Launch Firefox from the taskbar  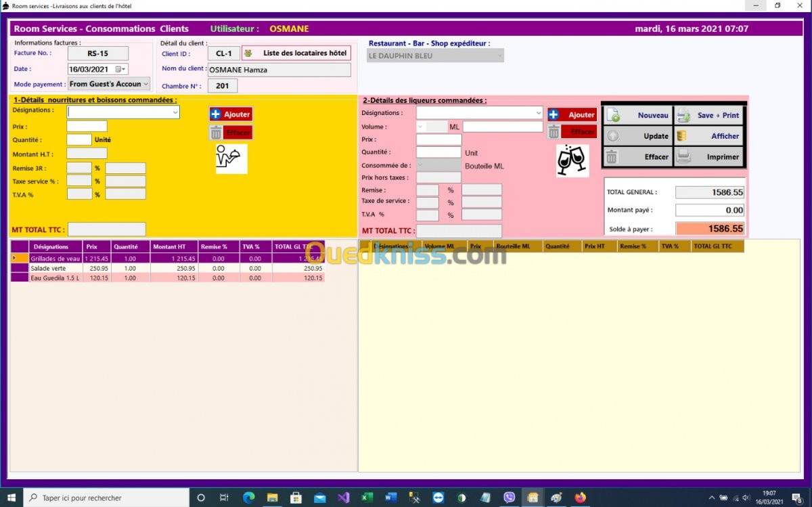(580, 498)
